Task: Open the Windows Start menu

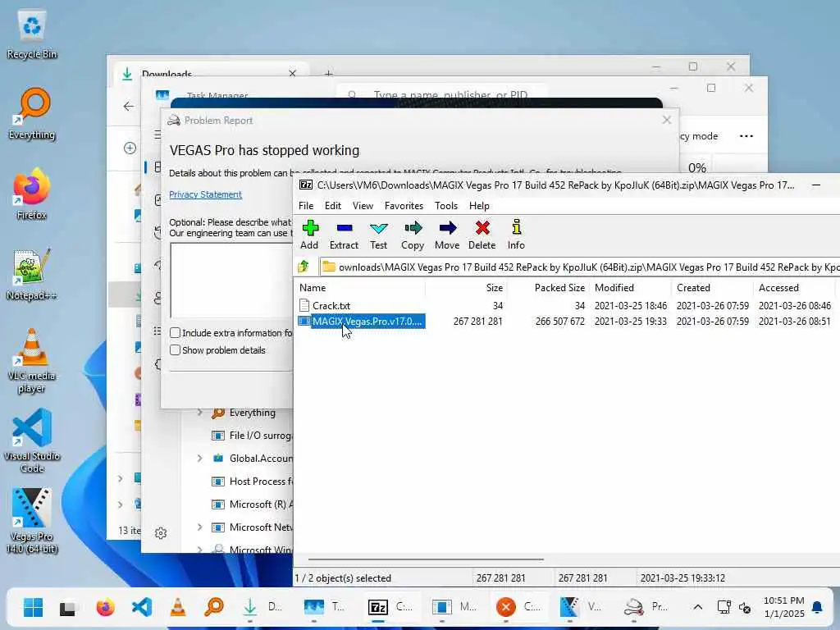Action: (33, 607)
